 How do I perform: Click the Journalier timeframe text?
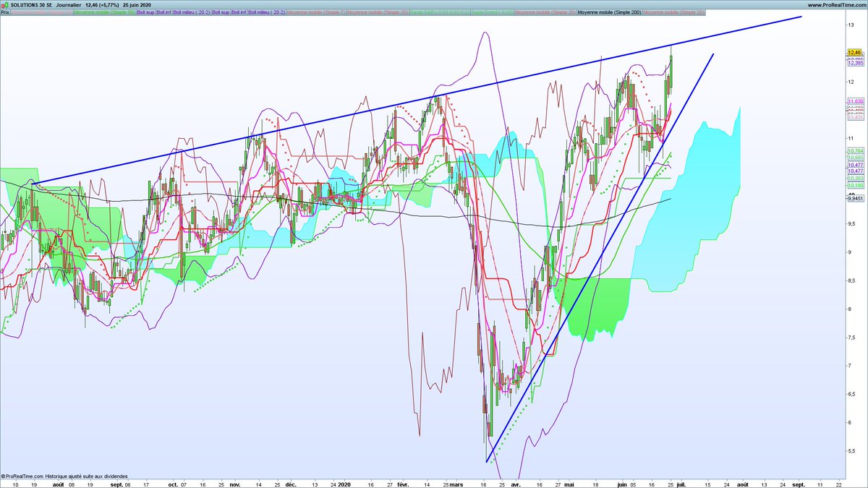click(69, 5)
